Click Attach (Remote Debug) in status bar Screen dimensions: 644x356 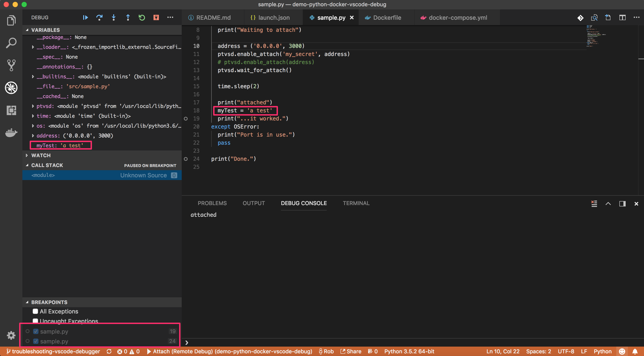coord(230,351)
